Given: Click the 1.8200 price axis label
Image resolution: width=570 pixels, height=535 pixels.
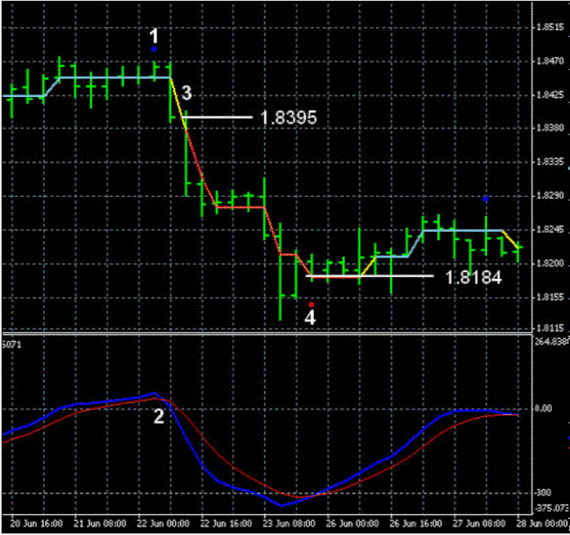Looking at the screenshot, I should tap(550, 263).
